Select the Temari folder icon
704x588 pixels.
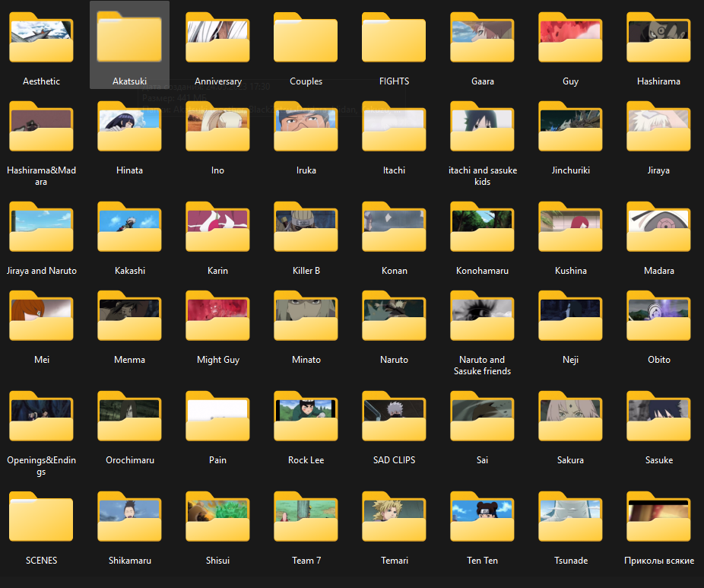(x=394, y=516)
